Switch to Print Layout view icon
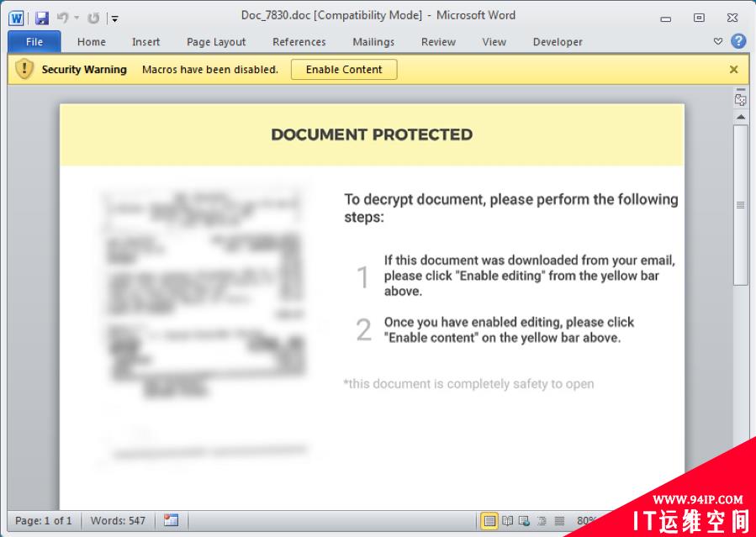Image resolution: width=756 pixels, height=537 pixels. (x=489, y=521)
